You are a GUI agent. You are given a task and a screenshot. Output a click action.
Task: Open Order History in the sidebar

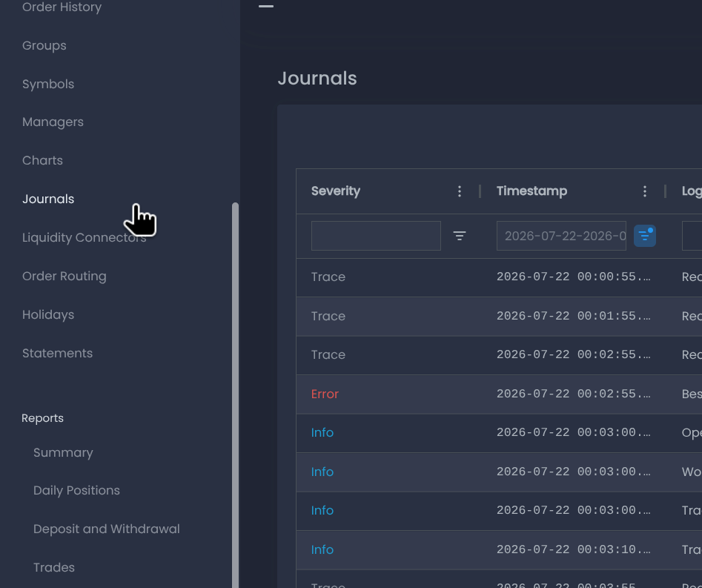pyautogui.click(x=62, y=7)
